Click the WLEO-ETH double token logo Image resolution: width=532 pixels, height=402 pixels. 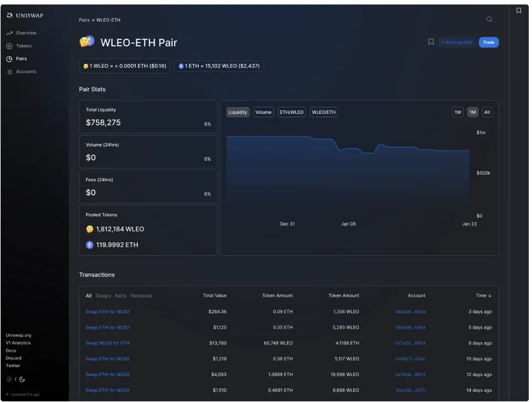(x=87, y=41)
